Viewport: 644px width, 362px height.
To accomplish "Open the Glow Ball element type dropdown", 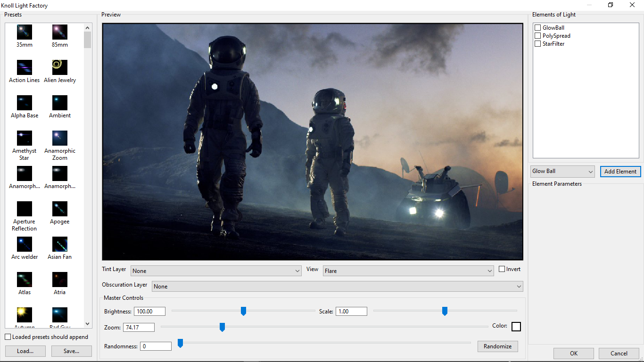I will (562, 171).
